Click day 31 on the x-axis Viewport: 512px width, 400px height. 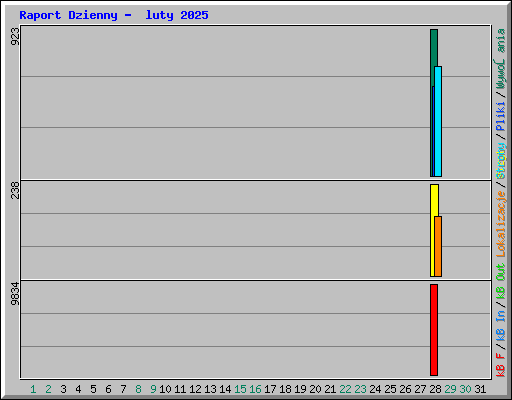click(480, 389)
